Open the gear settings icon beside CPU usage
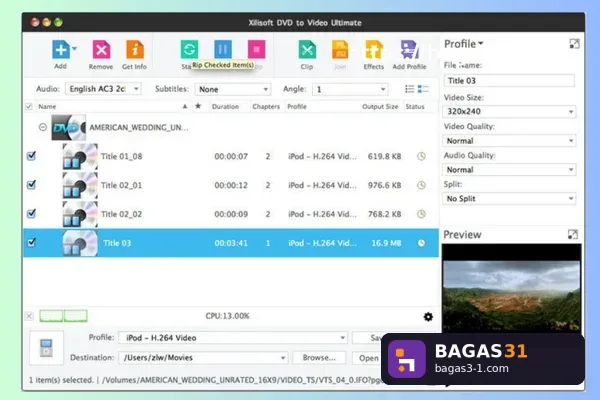Screen dimensions: 600x400 click(429, 317)
